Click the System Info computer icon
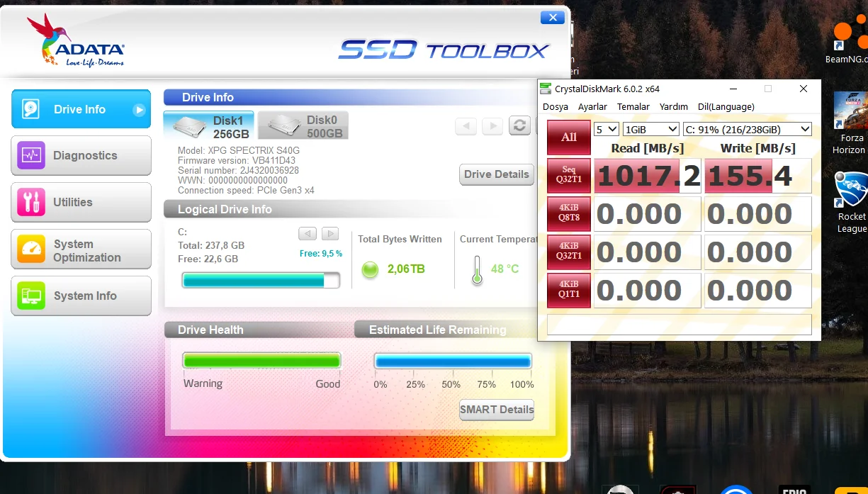 point(30,296)
